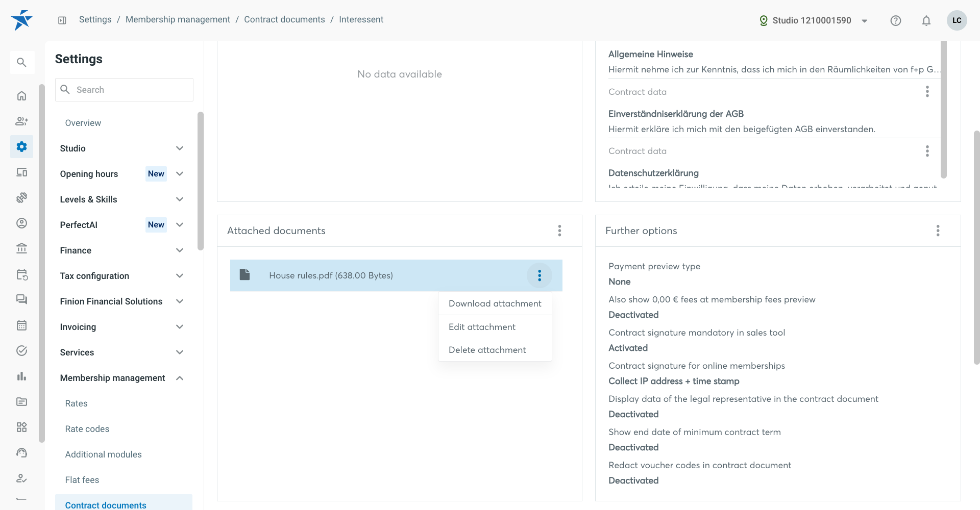Open Overview in settings sidebar
Screen dimensions: 980x510
click(x=83, y=123)
